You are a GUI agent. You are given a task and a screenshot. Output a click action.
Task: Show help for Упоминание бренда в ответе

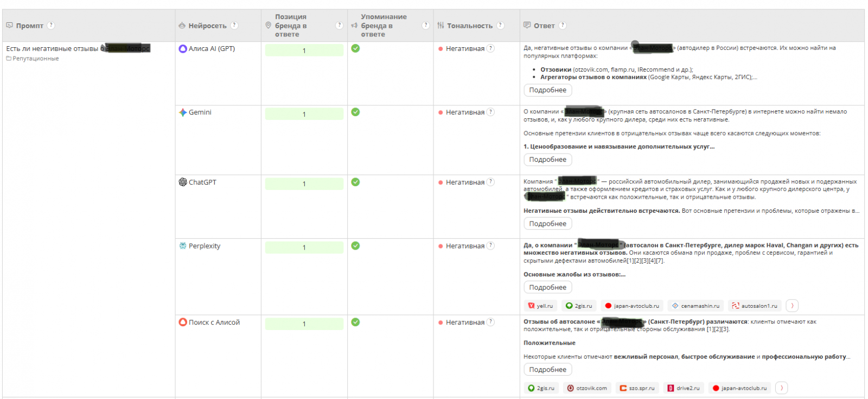tap(426, 25)
